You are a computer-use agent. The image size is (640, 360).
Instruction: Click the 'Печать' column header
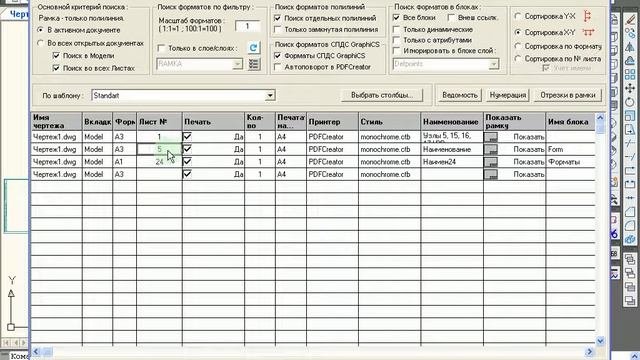[213, 122]
